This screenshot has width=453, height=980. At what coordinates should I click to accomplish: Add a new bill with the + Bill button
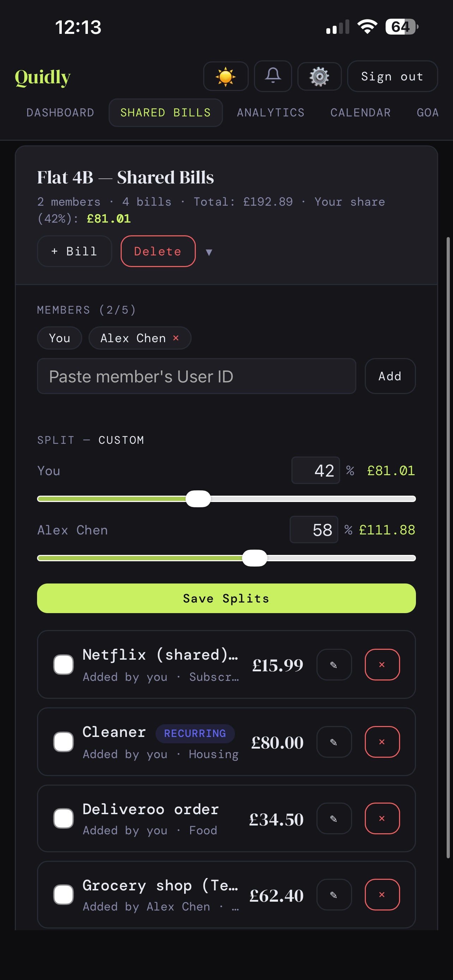pyautogui.click(x=74, y=251)
